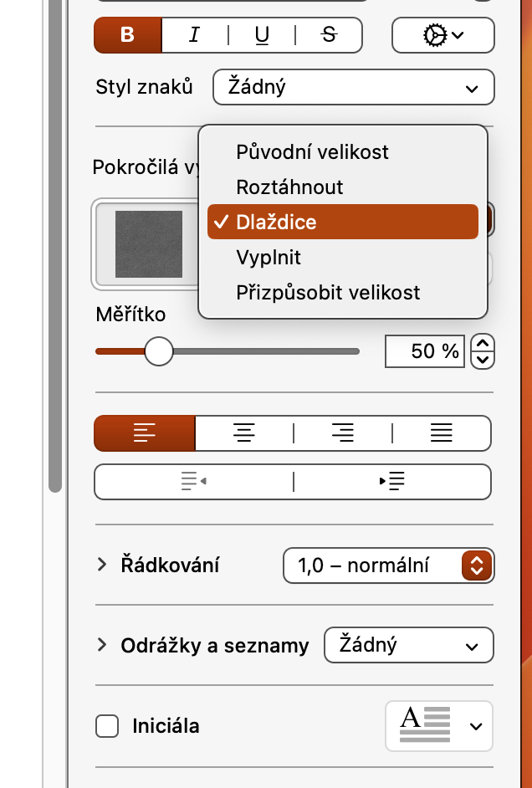Screen dimensions: 532x788
Task: Open the advanced text options gear menu
Action: (443, 35)
